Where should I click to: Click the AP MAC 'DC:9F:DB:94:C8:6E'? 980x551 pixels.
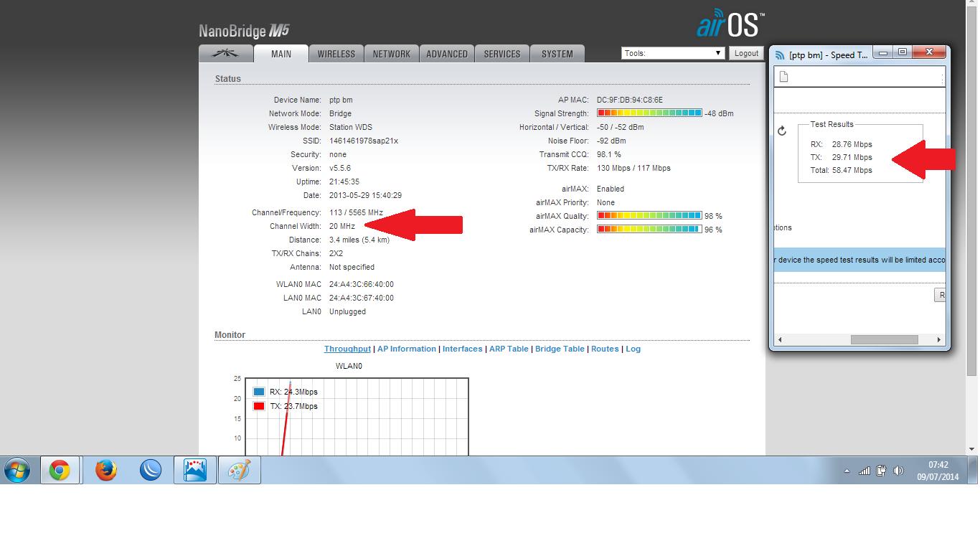(x=630, y=100)
